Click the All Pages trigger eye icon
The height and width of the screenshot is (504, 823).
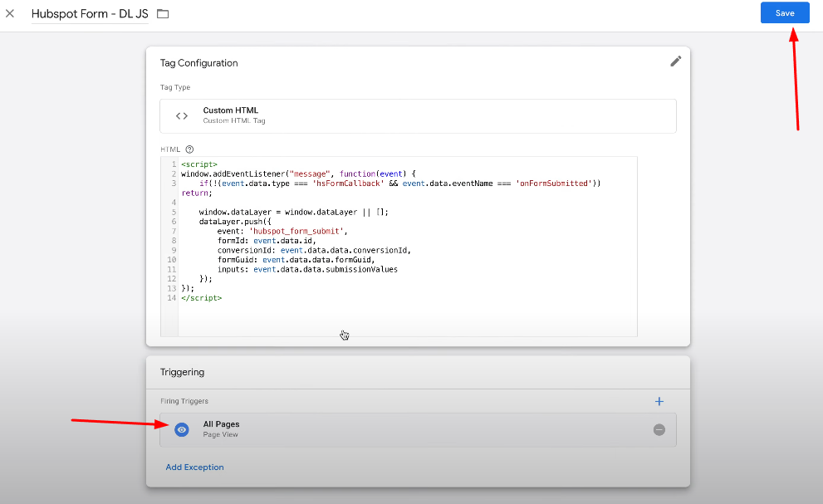182,429
